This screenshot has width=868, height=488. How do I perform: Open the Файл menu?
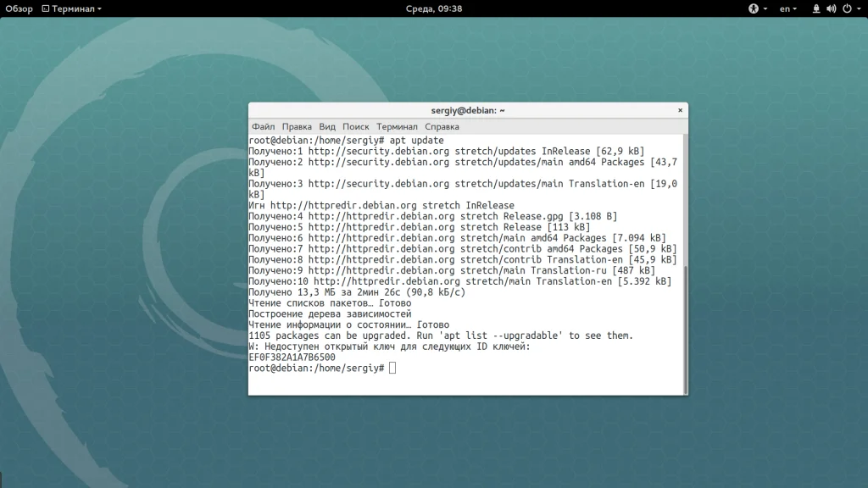click(x=263, y=126)
